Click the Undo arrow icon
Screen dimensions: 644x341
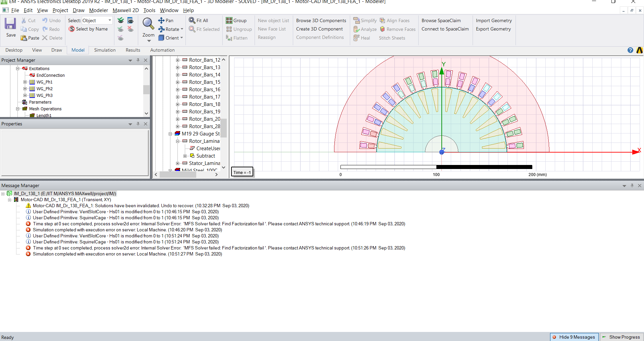pyautogui.click(x=45, y=20)
